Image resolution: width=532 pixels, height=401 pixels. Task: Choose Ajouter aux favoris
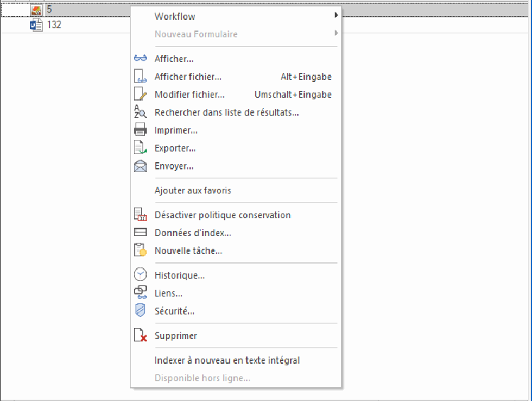coord(193,190)
